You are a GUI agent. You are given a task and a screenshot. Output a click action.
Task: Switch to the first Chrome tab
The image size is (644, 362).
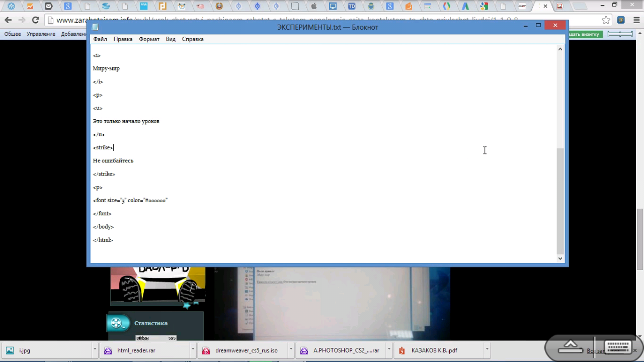[x=11, y=7]
